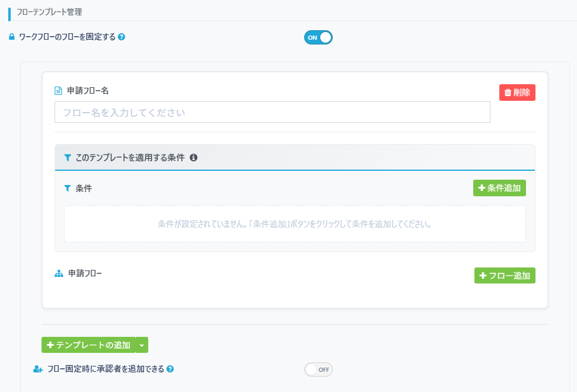Click the フロー名を入力してください input field
The image size is (577, 392).
pos(272,111)
